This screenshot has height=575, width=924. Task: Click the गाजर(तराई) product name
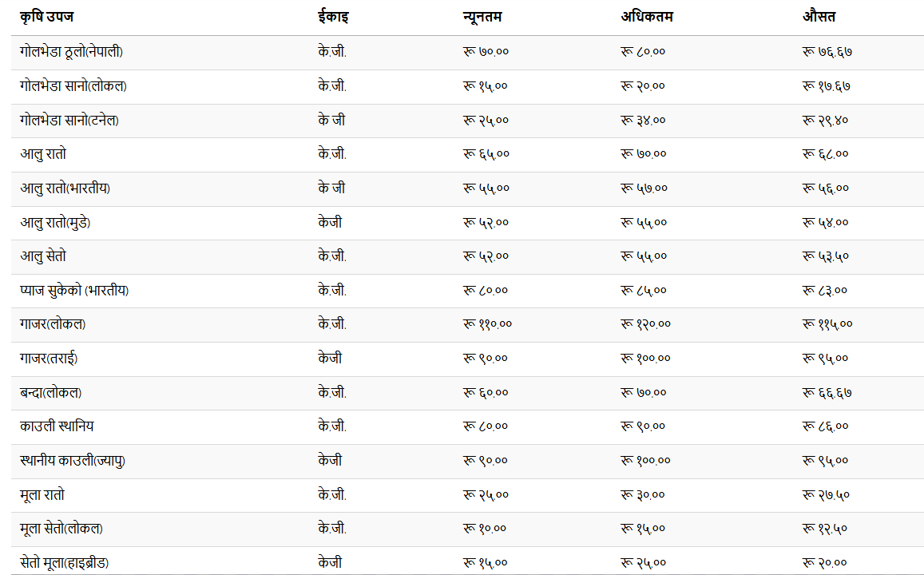pos(49,359)
